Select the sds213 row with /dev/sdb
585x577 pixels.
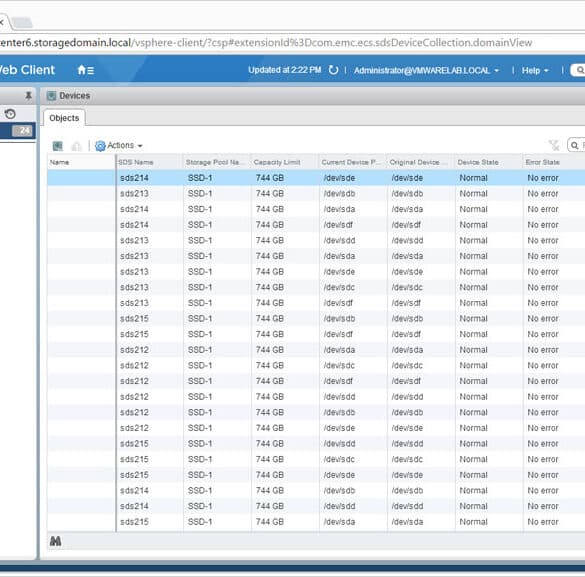click(x=316, y=194)
